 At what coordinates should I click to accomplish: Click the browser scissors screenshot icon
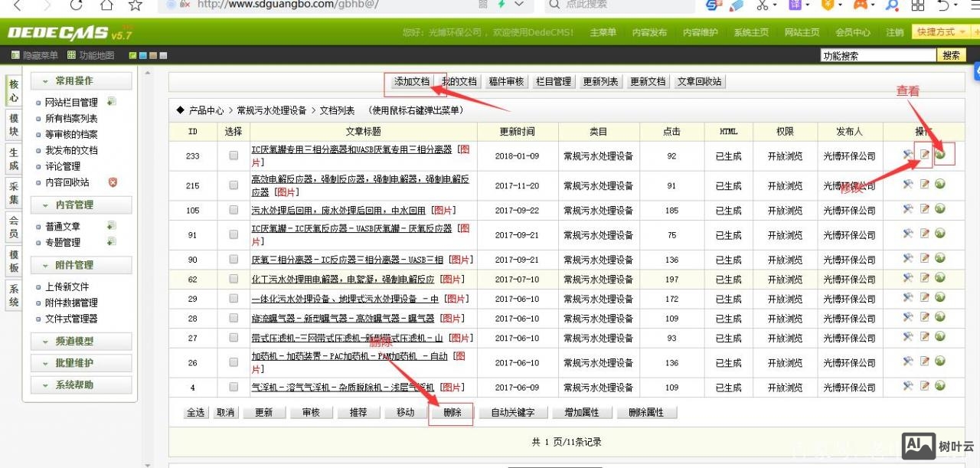coord(762,6)
